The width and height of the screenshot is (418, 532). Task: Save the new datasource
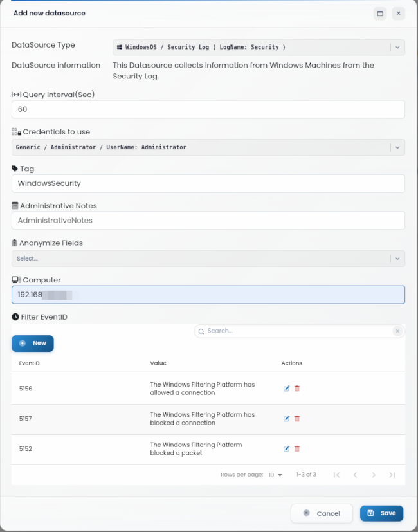pos(382,513)
